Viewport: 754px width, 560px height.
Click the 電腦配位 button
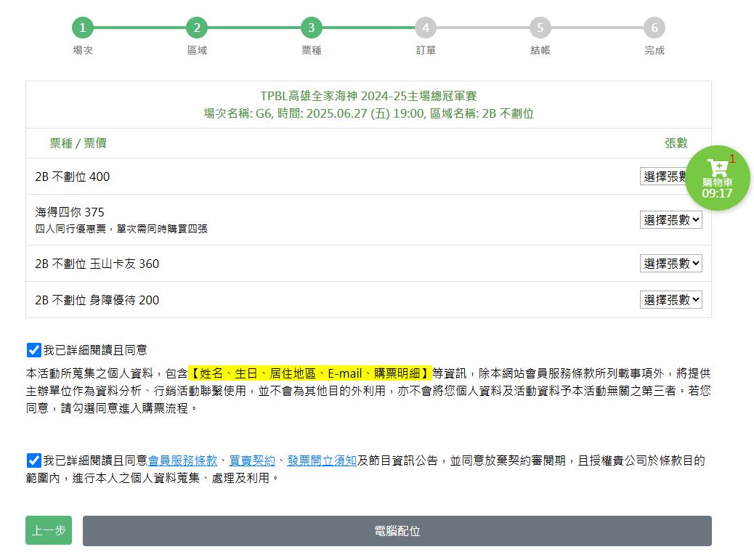click(397, 531)
